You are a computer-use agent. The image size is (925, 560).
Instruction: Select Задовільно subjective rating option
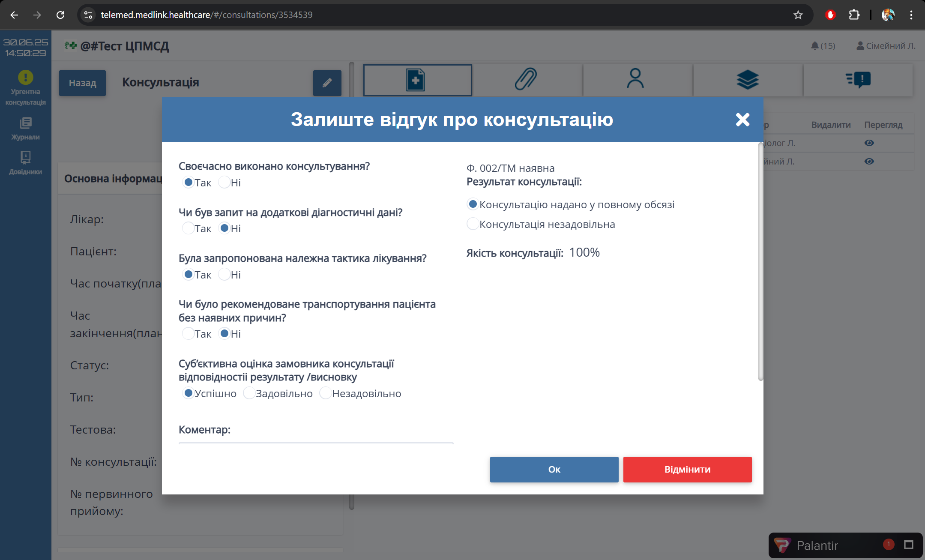click(249, 393)
